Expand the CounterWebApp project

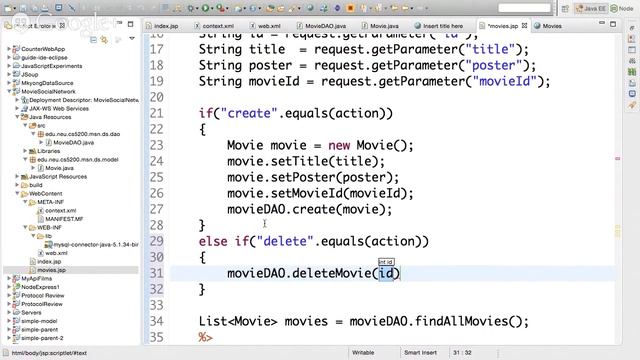(9, 49)
